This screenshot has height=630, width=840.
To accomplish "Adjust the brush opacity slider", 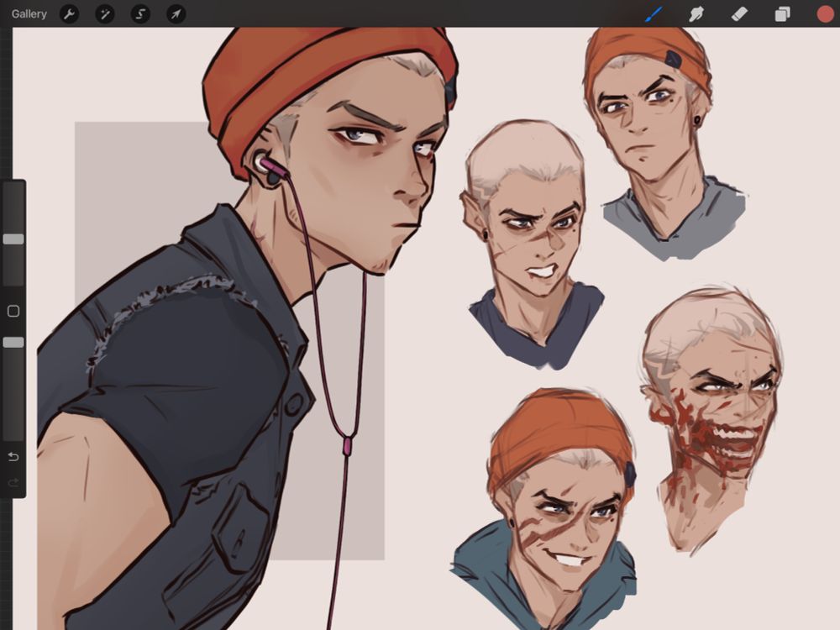I will point(13,343).
